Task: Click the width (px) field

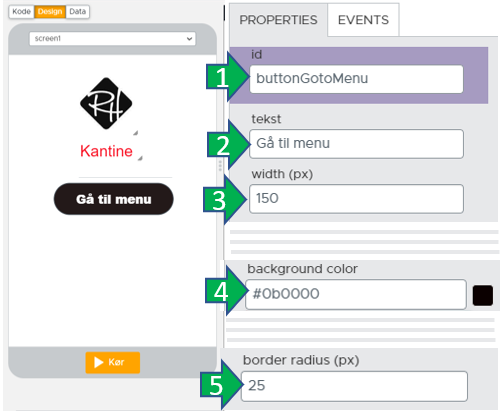Action: tap(356, 199)
